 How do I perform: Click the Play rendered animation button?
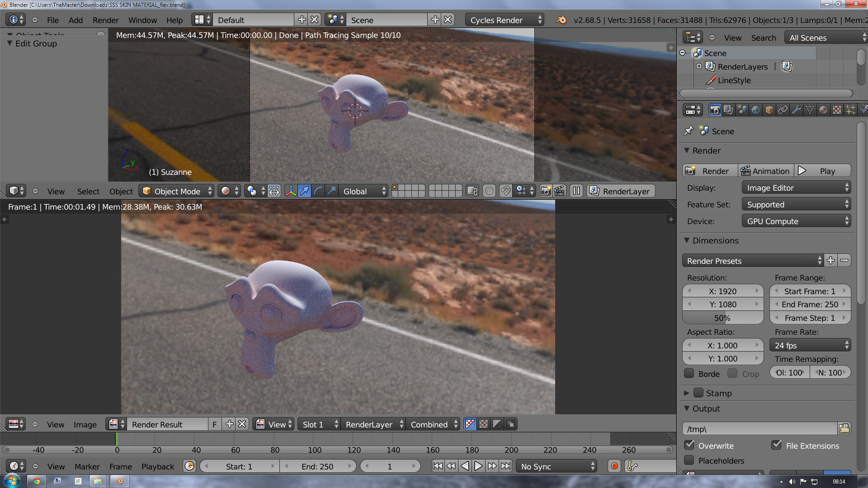coord(822,171)
